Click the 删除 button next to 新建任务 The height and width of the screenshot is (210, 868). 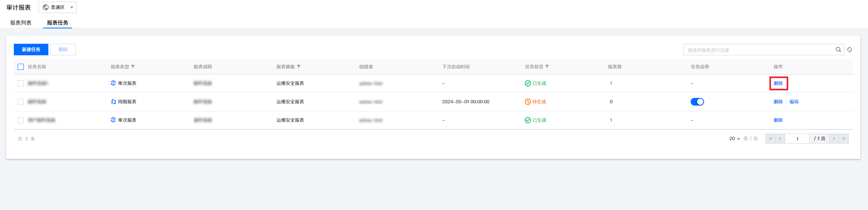pos(63,50)
